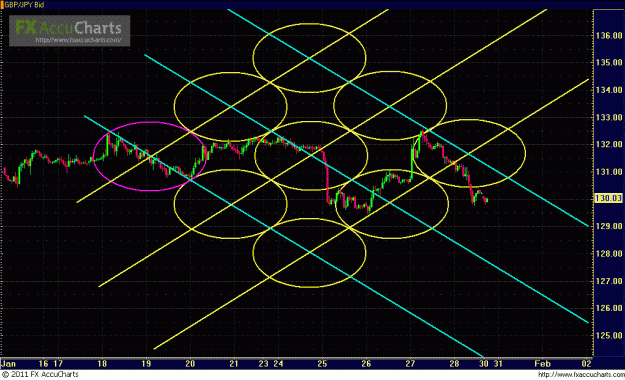Click date label 30 on time axis
Viewport: 625px width, 380px height.
click(x=483, y=364)
